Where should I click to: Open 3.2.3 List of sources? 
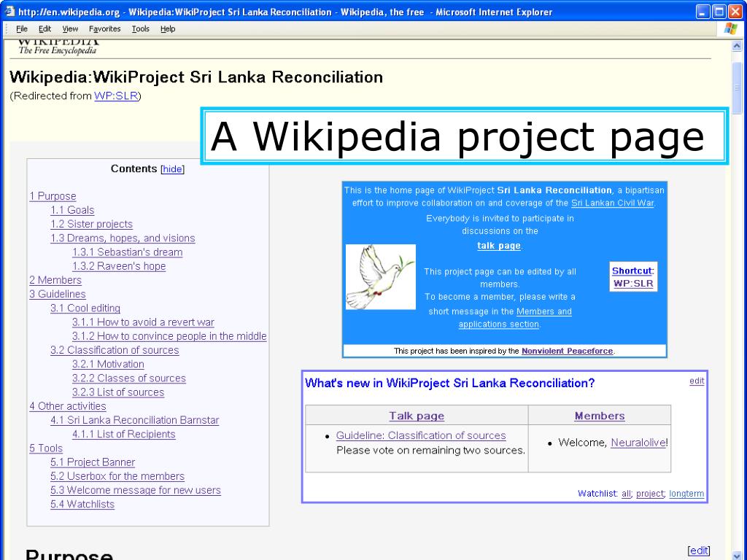118,392
